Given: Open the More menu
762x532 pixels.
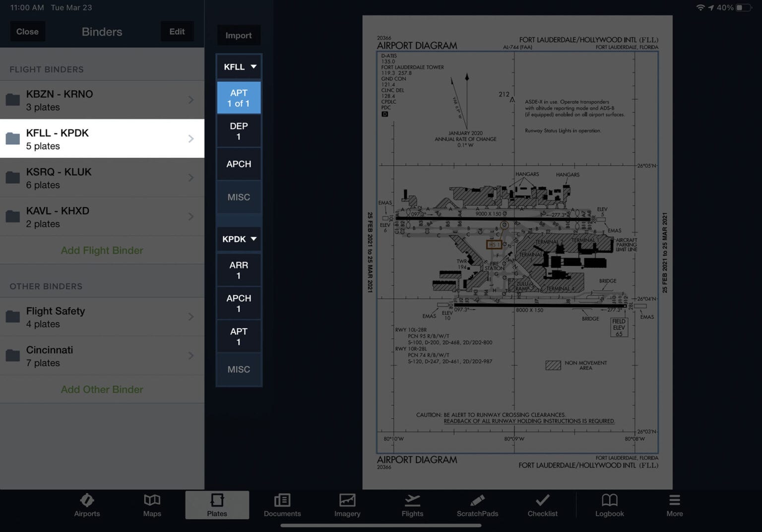Looking at the screenshot, I should click(x=674, y=505).
